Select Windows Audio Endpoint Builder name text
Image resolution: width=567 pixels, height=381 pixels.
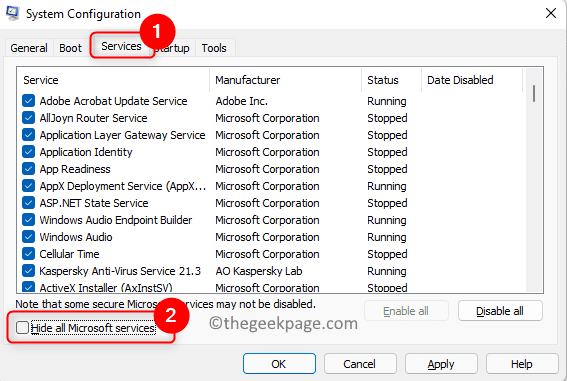click(x=116, y=220)
